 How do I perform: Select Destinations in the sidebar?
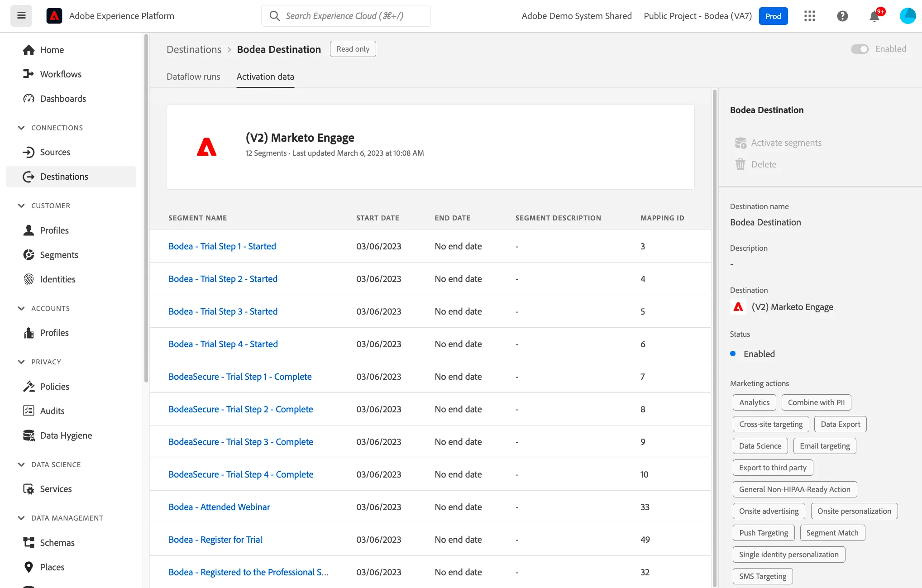(x=71, y=177)
